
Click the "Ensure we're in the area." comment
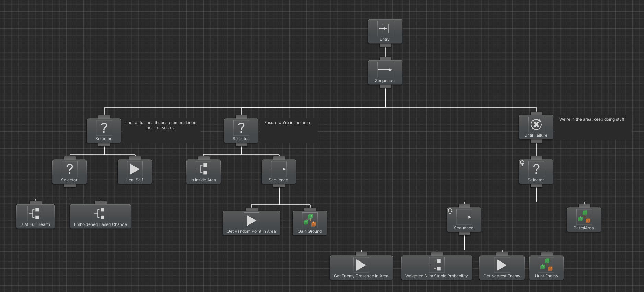click(288, 123)
